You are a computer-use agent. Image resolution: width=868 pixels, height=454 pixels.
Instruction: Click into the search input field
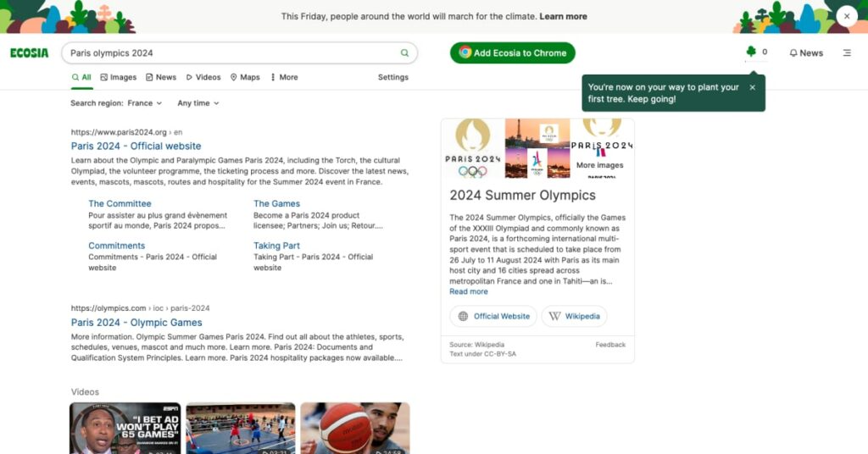click(x=229, y=53)
